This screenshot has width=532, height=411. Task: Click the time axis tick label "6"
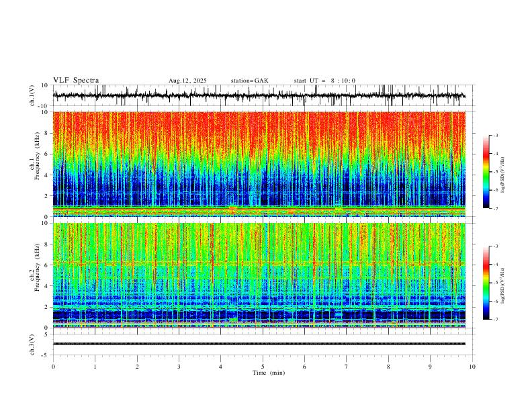pyautogui.click(x=305, y=367)
